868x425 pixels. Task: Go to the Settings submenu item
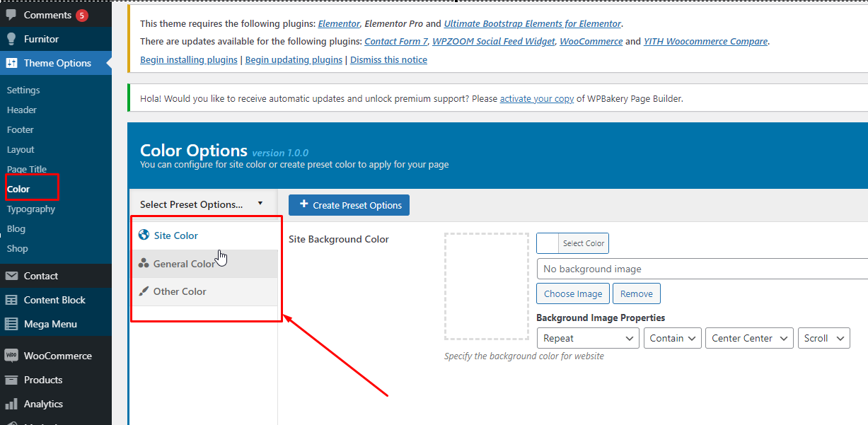[23, 90]
